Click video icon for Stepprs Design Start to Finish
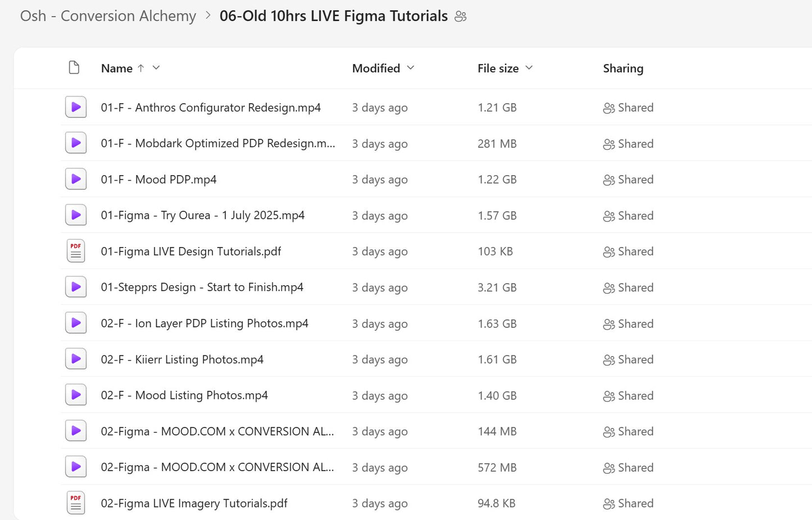 [76, 287]
